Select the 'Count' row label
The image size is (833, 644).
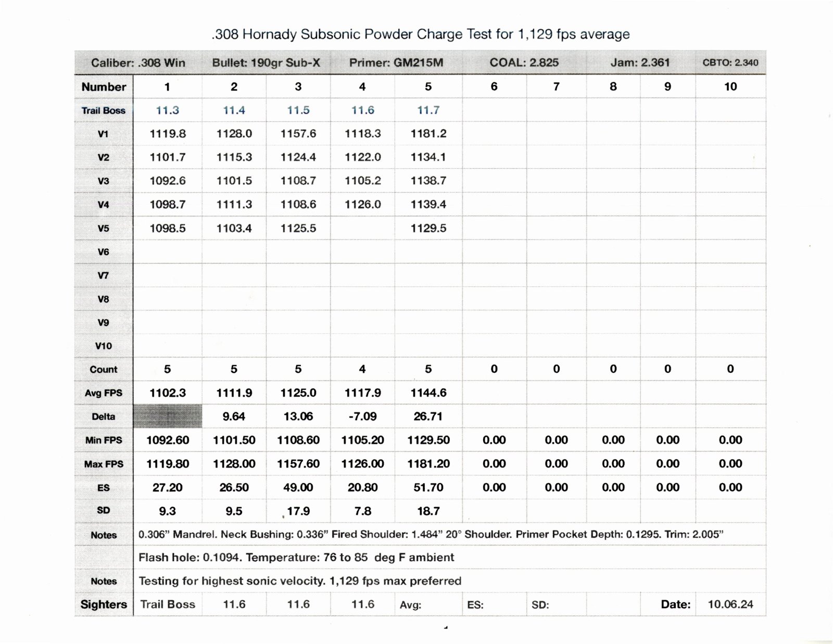(x=104, y=370)
